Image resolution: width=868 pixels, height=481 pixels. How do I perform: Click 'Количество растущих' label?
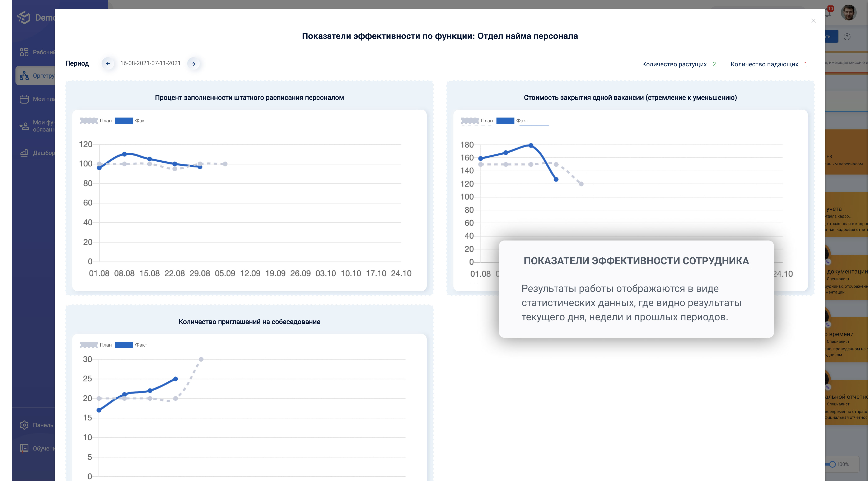tap(674, 64)
